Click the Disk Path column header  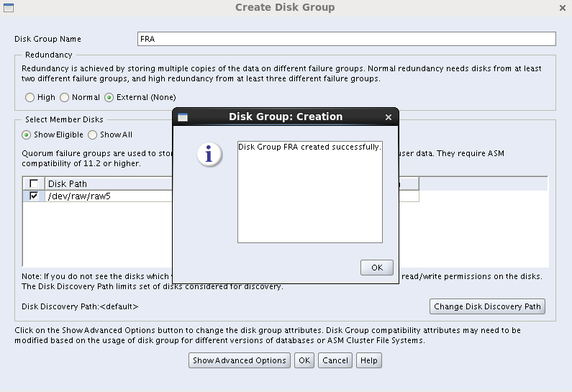point(109,184)
